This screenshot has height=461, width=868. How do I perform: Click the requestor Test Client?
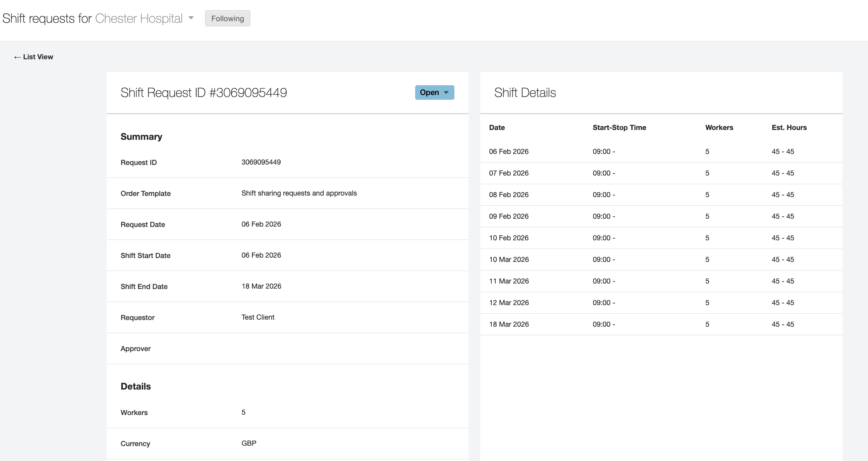click(257, 317)
